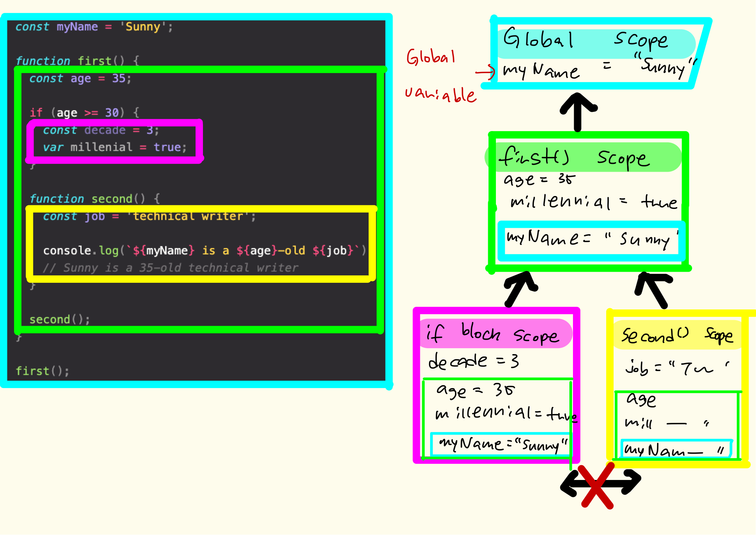756x535 pixels.
Task: Click the 'second();' call line in code
Action: click(59, 319)
